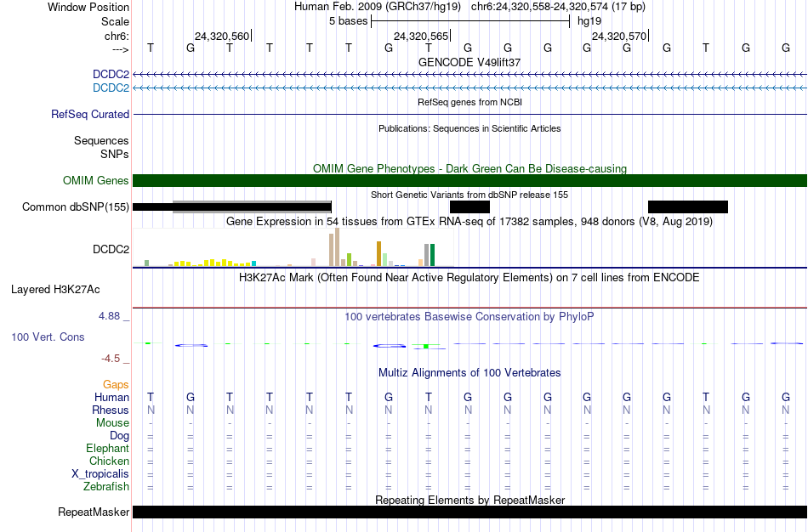Open Multiz Alignments of 100 Vertebrates title
808x532 pixels.
coord(469,373)
